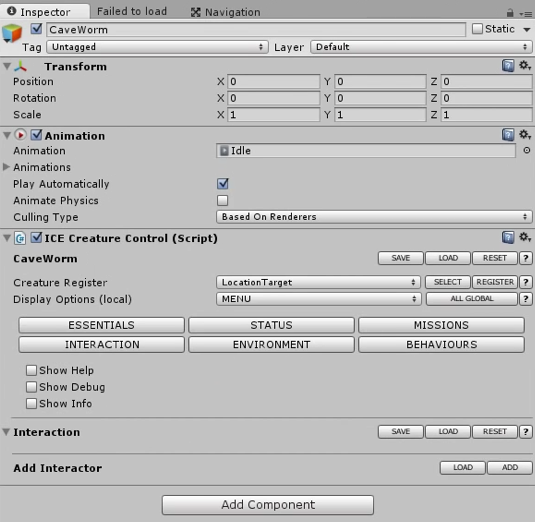Enable the Static checkbox
Viewport: 535px width, 522px height.
pyautogui.click(x=477, y=29)
